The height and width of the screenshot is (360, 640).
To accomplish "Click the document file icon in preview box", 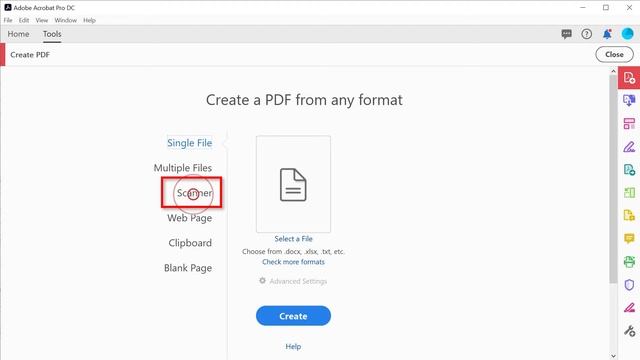I will click(x=293, y=185).
